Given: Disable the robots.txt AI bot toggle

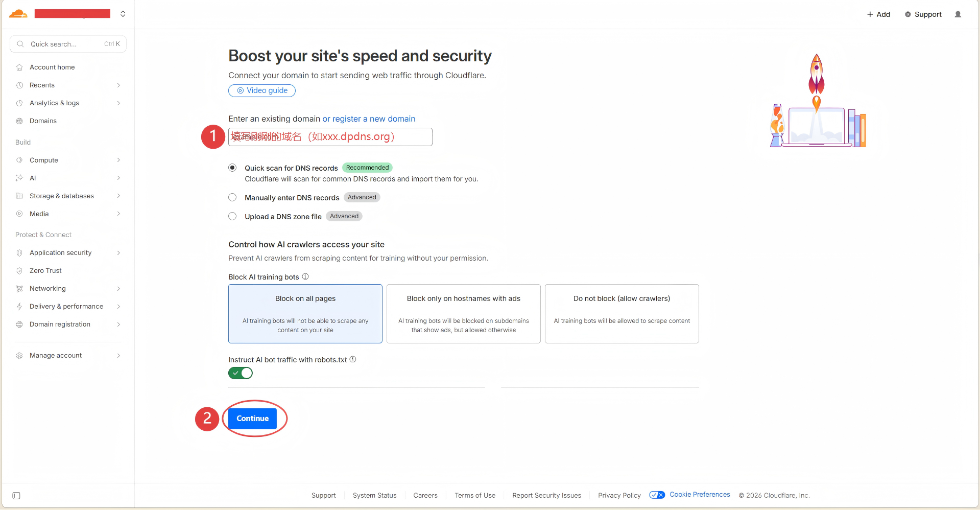Looking at the screenshot, I should coord(241,373).
